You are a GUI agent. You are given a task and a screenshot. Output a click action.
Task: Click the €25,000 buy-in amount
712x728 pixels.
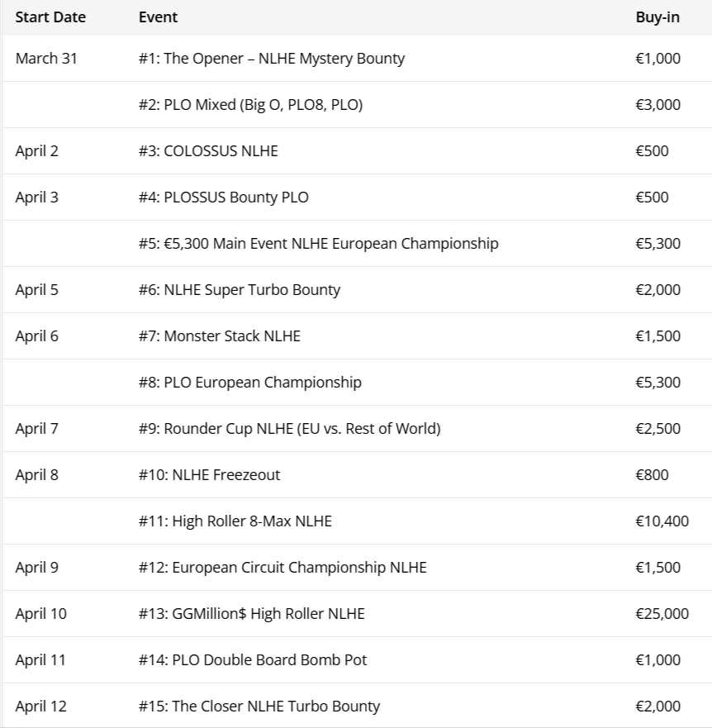[x=662, y=614]
